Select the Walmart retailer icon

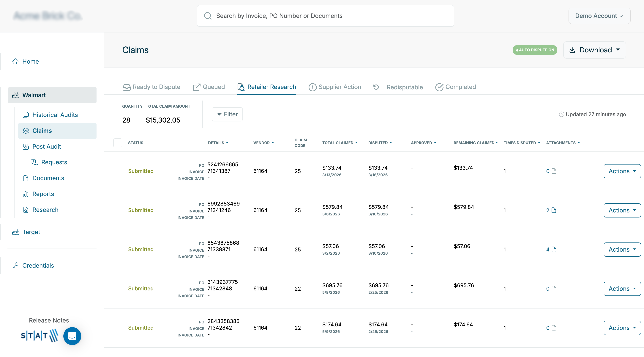pos(15,95)
